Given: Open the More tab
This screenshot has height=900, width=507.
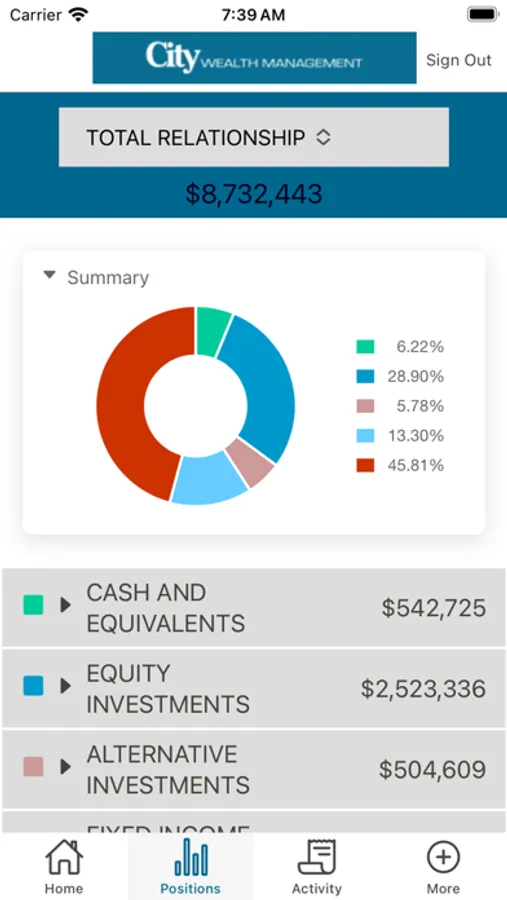Looking at the screenshot, I should click(x=443, y=866).
